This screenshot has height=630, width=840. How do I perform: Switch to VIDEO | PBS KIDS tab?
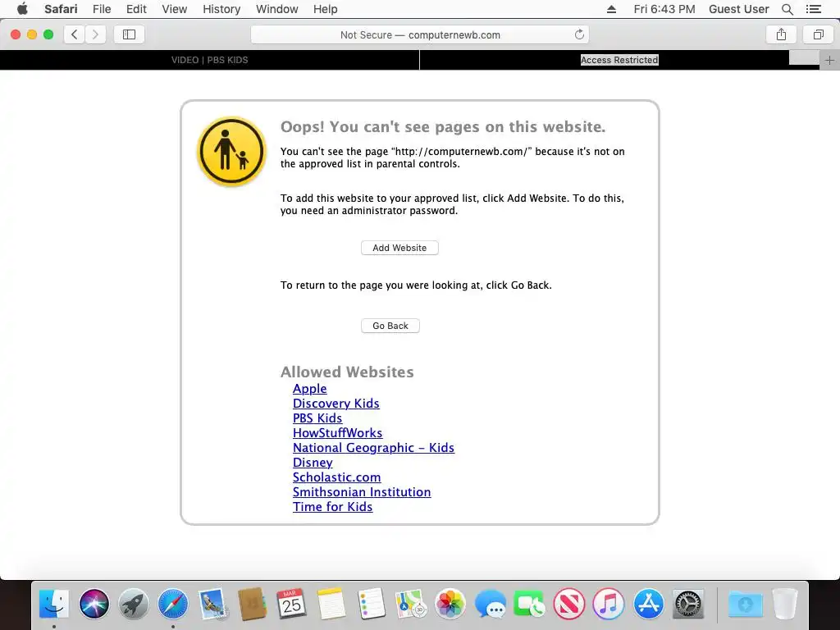pos(209,60)
